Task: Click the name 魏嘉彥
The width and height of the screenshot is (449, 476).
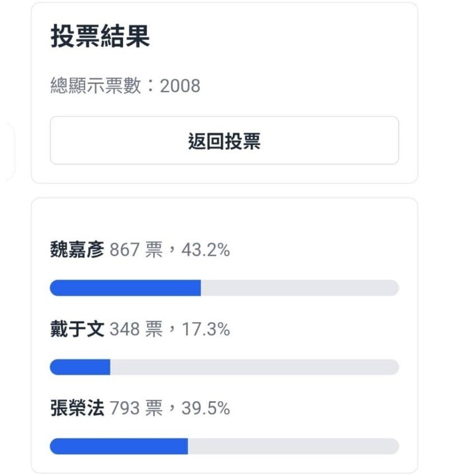Action: (x=77, y=249)
